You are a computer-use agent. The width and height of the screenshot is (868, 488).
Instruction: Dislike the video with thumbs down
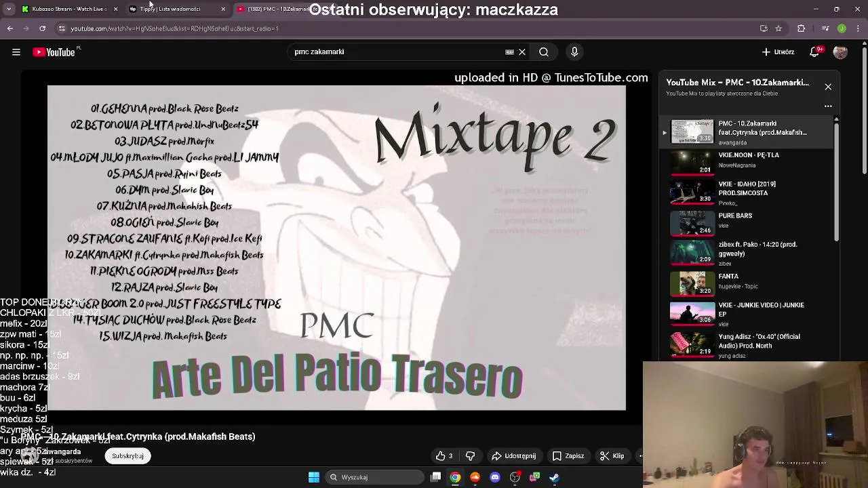tap(471, 456)
